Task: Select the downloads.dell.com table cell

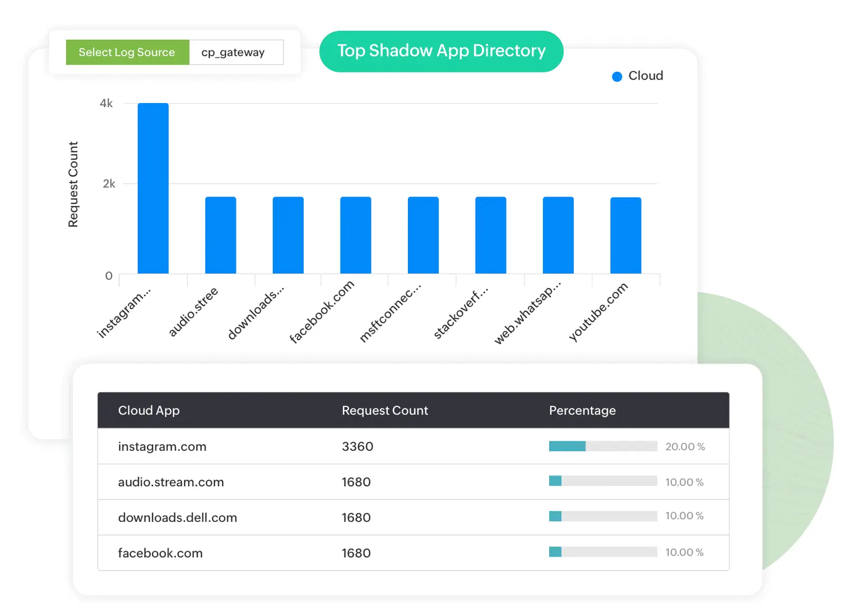Action: (177, 517)
